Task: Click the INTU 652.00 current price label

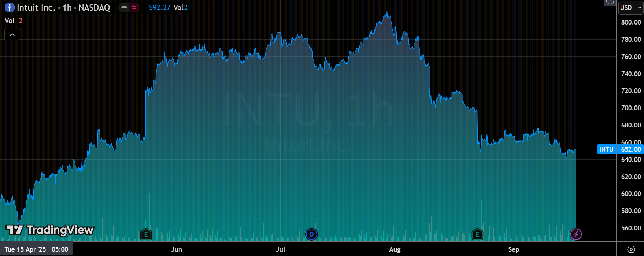Action: tap(620, 149)
